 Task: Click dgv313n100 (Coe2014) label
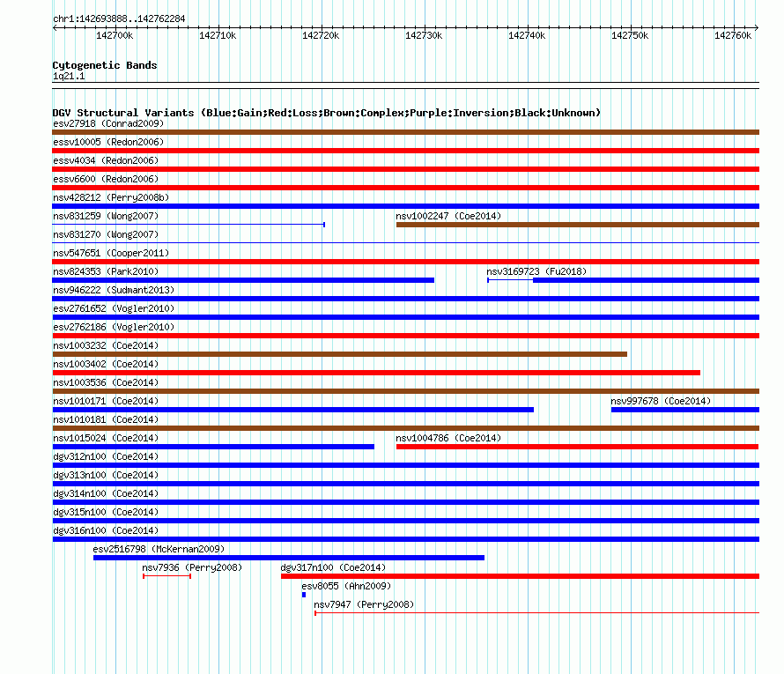(x=106, y=475)
